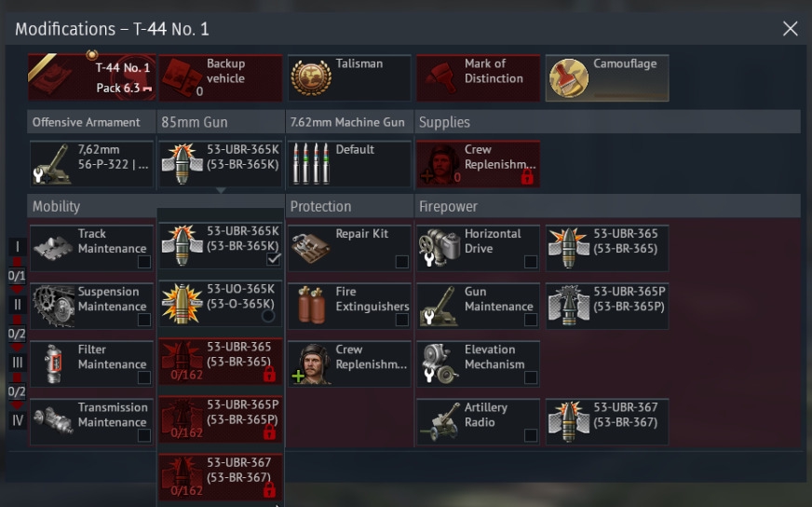Choose the locked 53-UBR-365P shell entry
The image size is (812, 507).
point(221,418)
